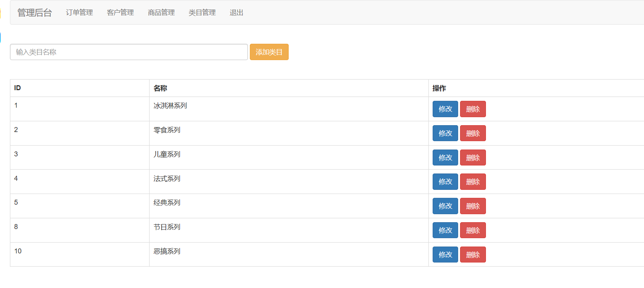This screenshot has width=644, height=288.
Task: Remove the 儿童系列 category
Action: point(473,158)
